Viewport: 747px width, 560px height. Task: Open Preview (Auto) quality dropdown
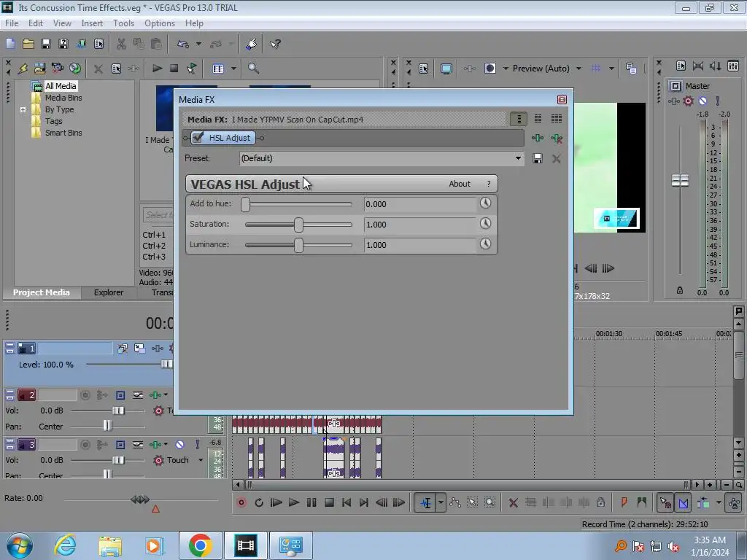pos(578,68)
